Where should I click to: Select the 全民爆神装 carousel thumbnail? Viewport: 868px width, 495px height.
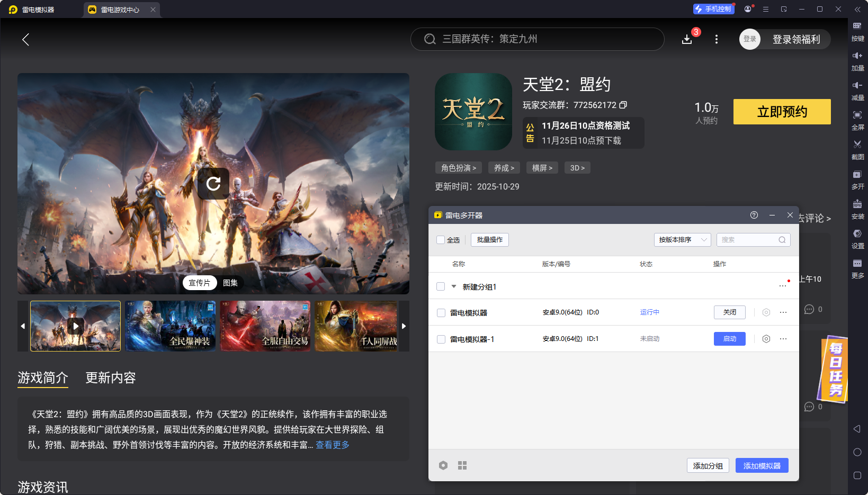pos(170,326)
